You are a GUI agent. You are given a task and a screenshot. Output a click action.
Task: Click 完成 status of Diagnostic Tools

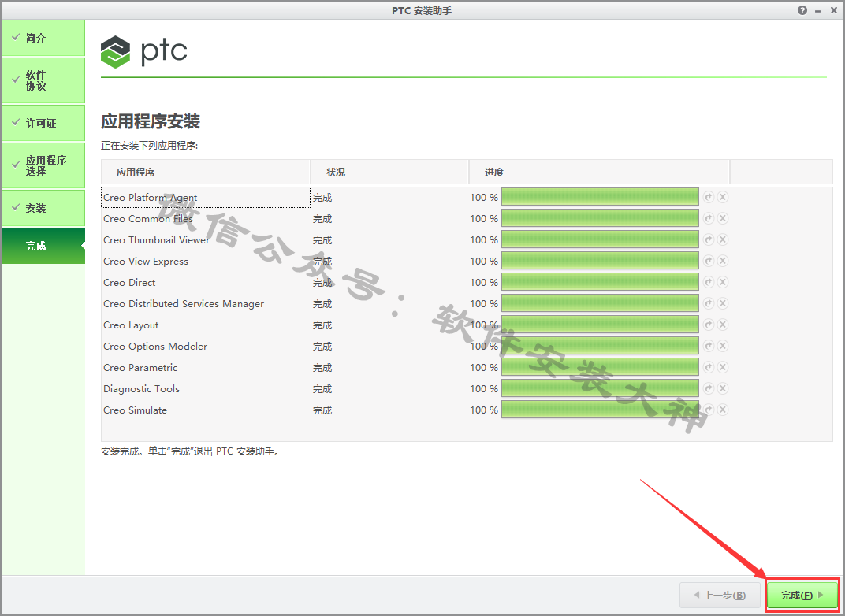[322, 389]
